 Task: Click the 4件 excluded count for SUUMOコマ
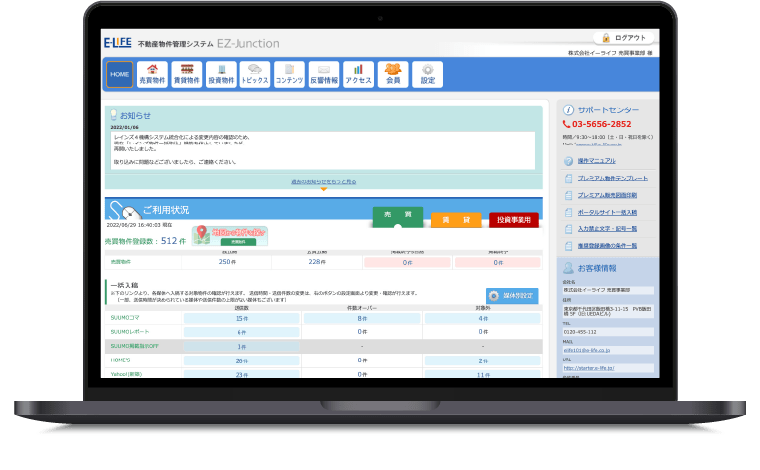pos(483,318)
